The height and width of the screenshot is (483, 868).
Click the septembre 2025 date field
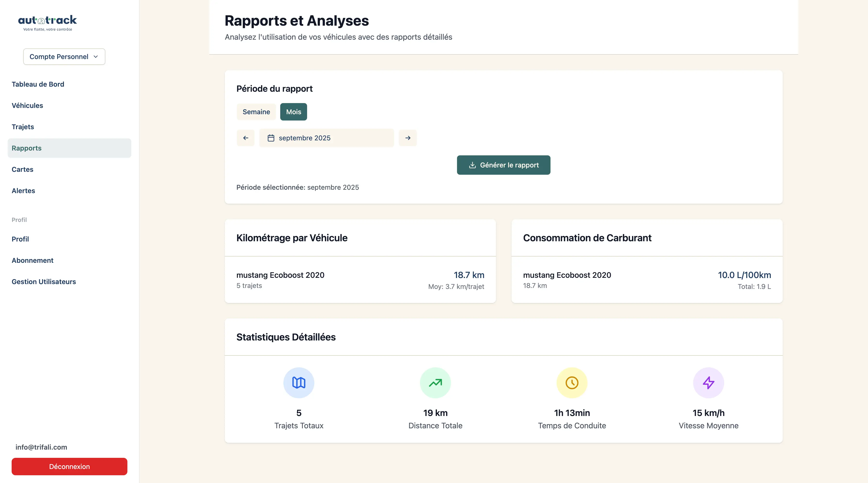coord(326,138)
